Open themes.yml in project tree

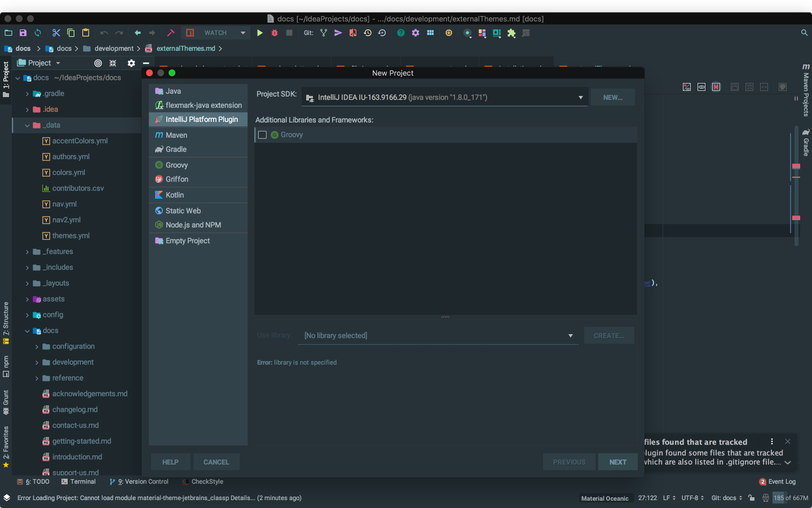tap(70, 236)
